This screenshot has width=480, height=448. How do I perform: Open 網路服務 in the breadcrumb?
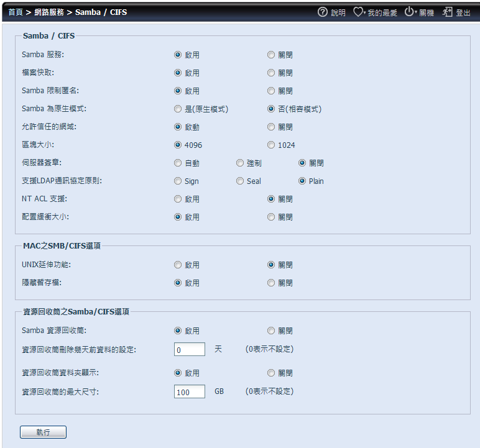[49, 12]
